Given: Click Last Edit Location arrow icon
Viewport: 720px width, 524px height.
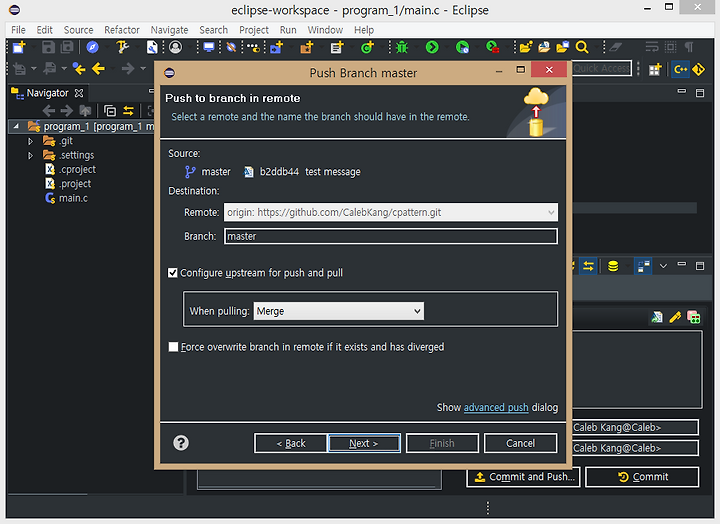Looking at the screenshot, I should (x=79, y=69).
